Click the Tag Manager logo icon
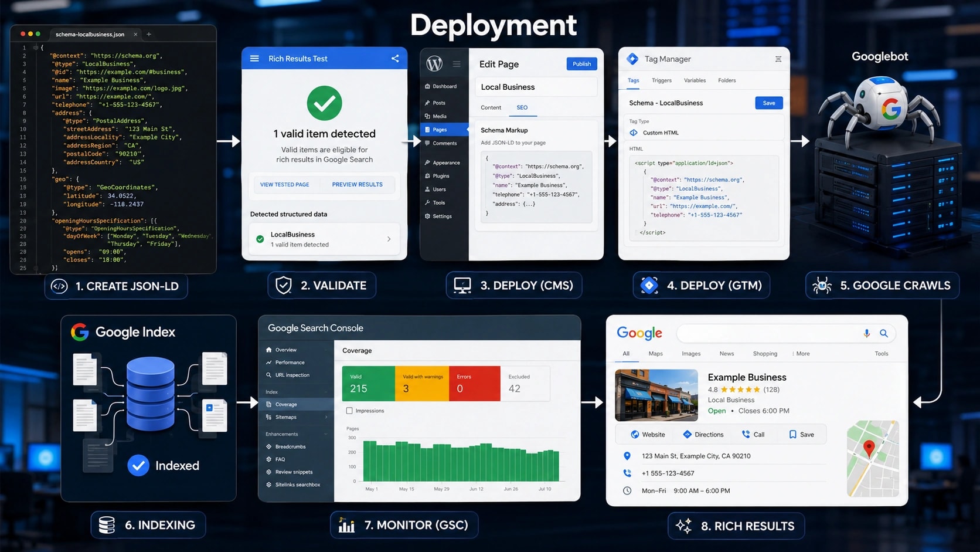The height and width of the screenshot is (552, 980). point(632,59)
